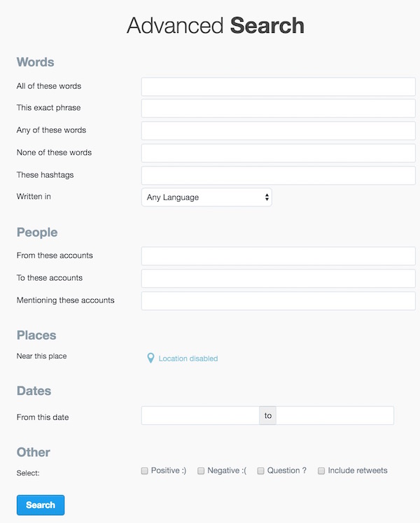The height and width of the screenshot is (523, 420).
Task: Focus the All of these words field
Action: pyautogui.click(x=278, y=87)
